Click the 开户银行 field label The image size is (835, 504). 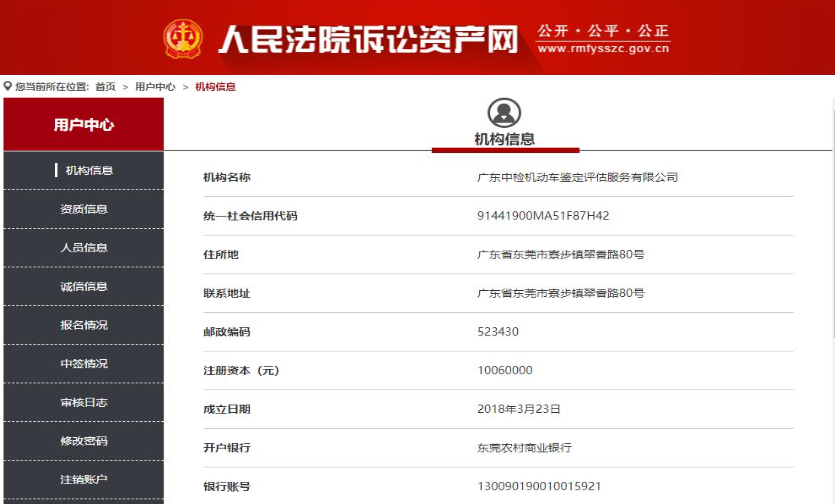pos(227,448)
